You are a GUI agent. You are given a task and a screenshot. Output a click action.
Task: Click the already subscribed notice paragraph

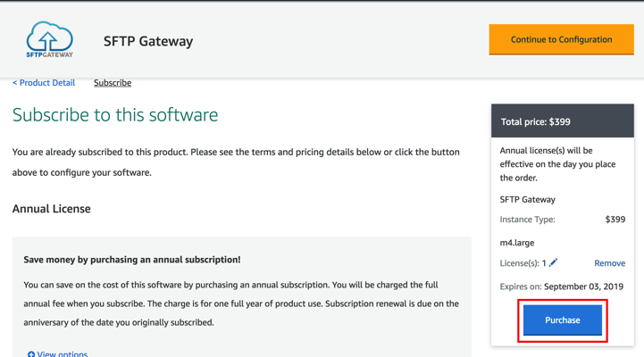coord(236,162)
